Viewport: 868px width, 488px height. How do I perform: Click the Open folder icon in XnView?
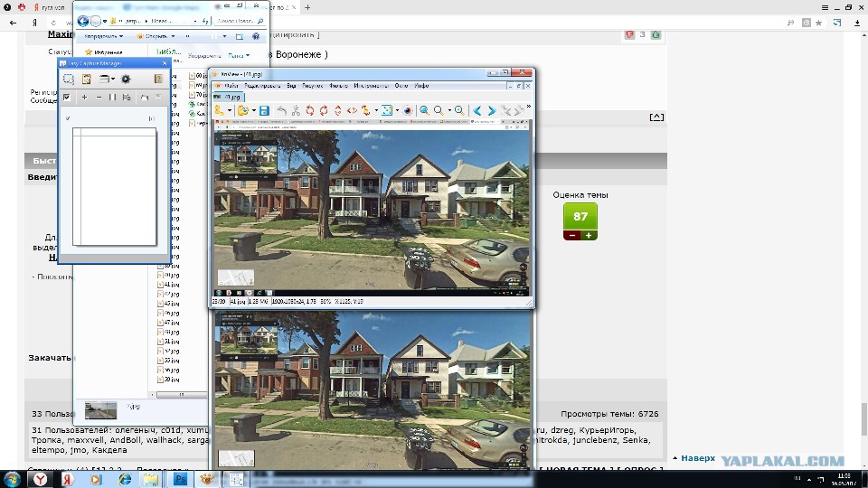click(x=243, y=110)
